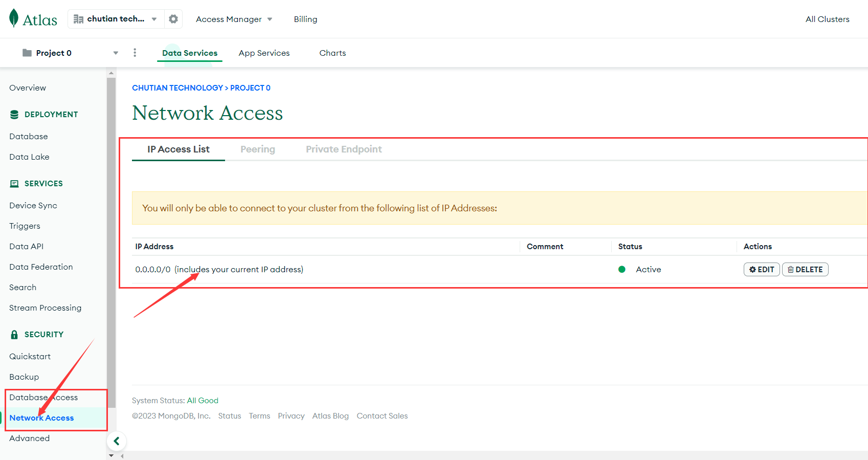The height and width of the screenshot is (460, 868).
Task: Click the Security section lock icon
Action: (14, 335)
